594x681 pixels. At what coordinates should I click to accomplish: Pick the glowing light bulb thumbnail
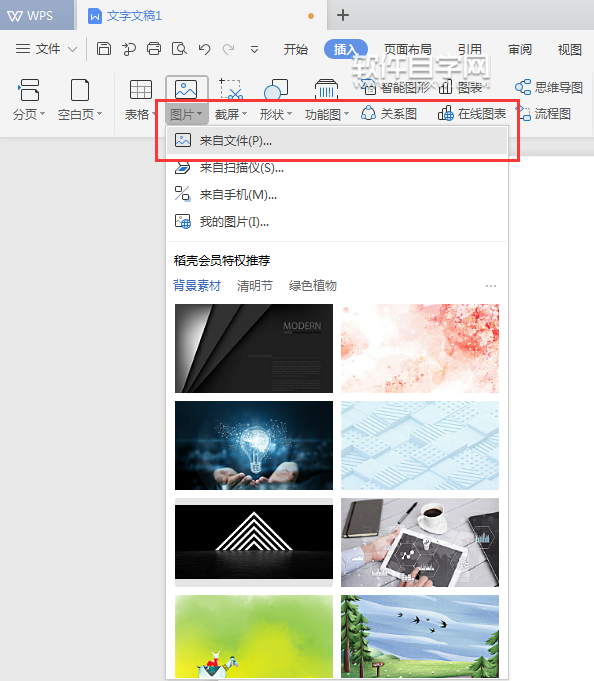[x=254, y=446]
